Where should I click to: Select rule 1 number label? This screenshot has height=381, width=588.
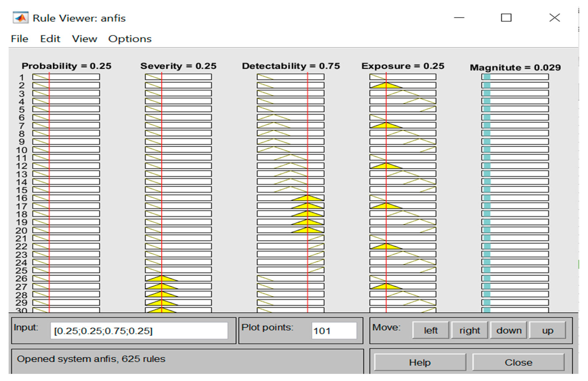21,77
